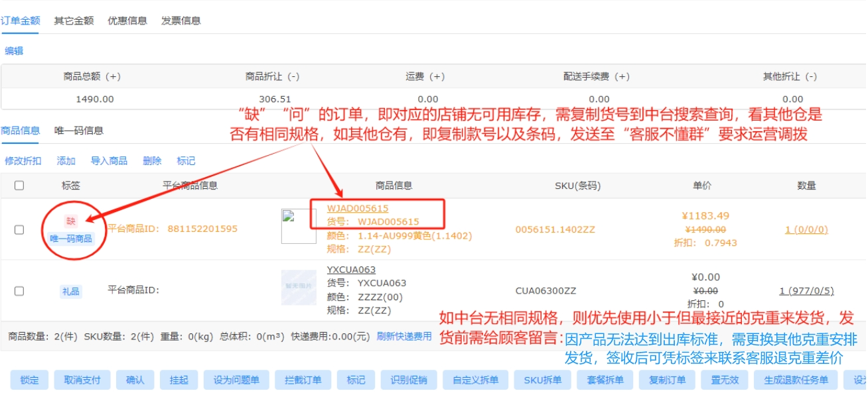Open the 优惠信息 tab
Screen dimensions: 868x399
[x=127, y=21]
